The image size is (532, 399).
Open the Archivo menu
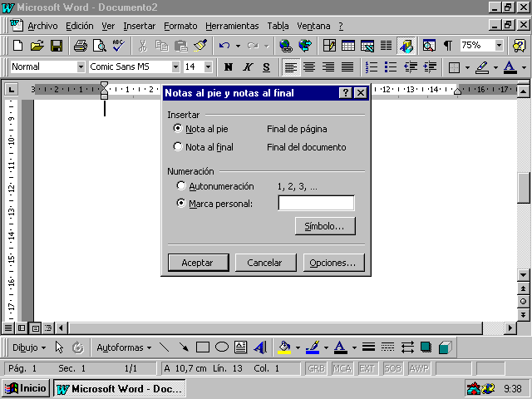point(42,26)
